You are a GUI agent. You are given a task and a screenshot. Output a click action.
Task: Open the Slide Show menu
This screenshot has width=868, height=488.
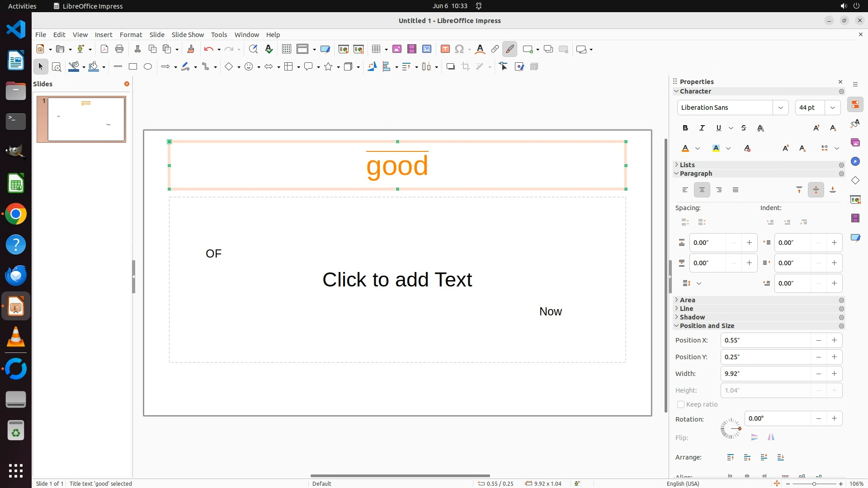[x=188, y=34]
